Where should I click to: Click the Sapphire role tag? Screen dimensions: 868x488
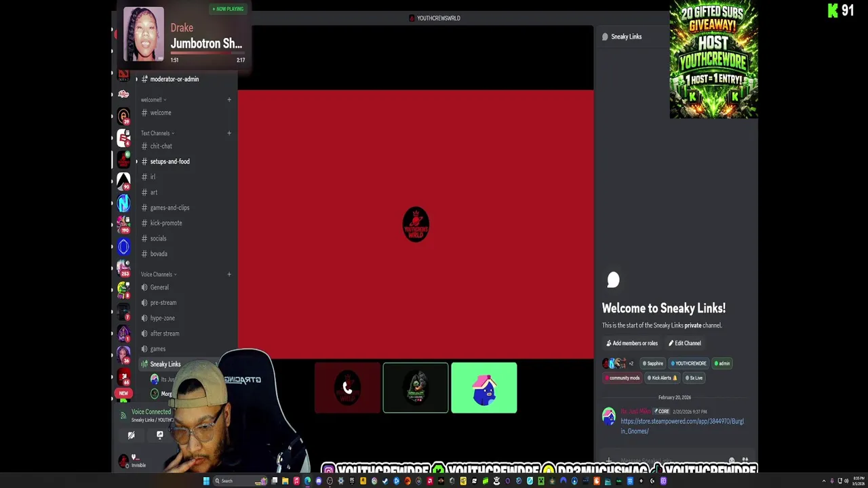[x=653, y=363]
